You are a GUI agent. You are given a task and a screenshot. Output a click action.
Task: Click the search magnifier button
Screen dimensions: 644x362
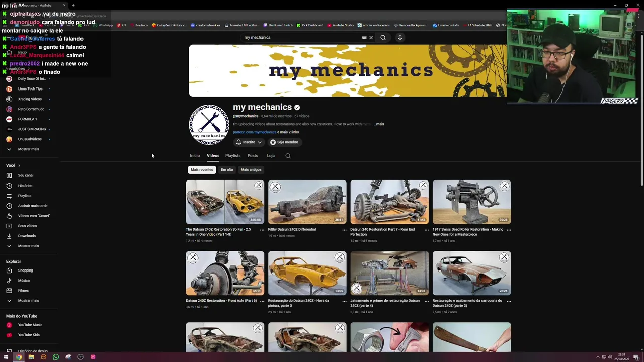coord(383,37)
